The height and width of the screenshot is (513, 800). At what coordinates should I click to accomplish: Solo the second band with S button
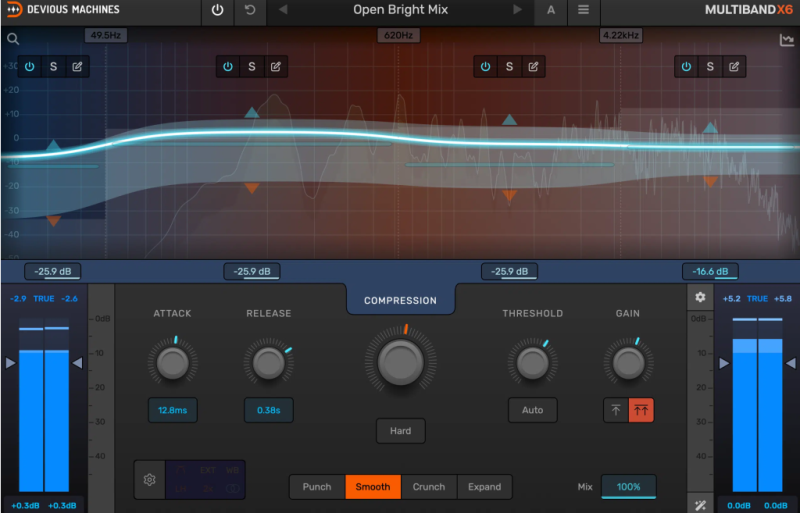point(252,67)
